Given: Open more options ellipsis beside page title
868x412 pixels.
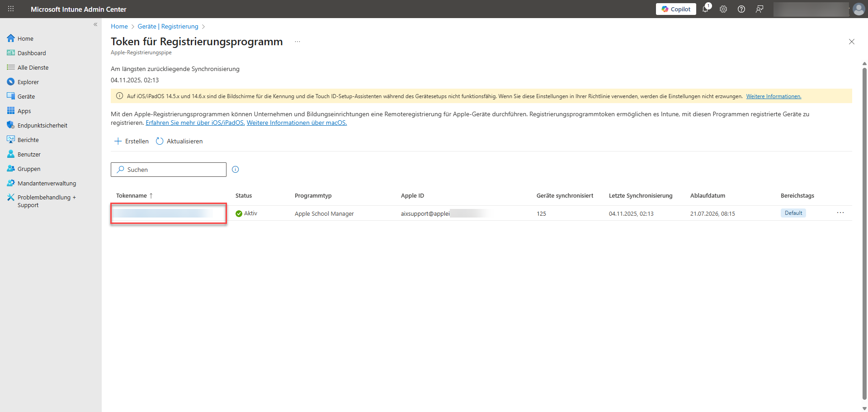Looking at the screenshot, I should [297, 42].
